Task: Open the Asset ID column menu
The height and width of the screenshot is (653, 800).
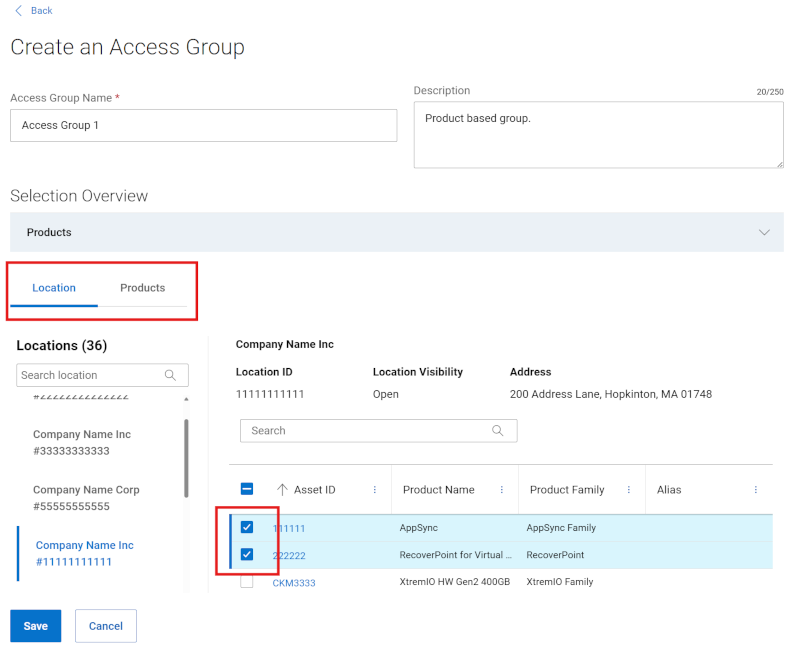Action: [375, 490]
